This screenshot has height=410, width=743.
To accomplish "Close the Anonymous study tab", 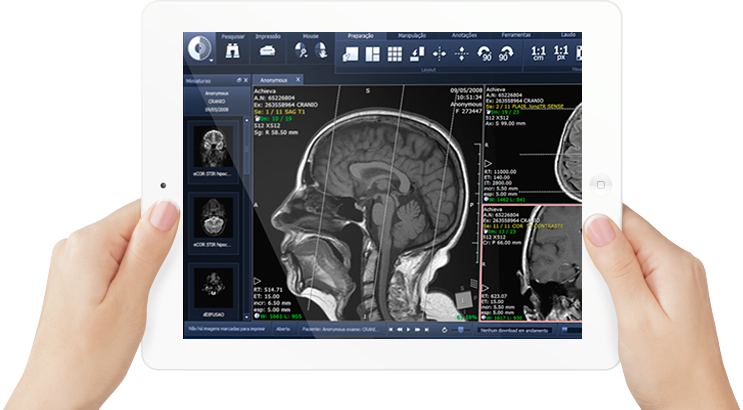I will coord(298,79).
